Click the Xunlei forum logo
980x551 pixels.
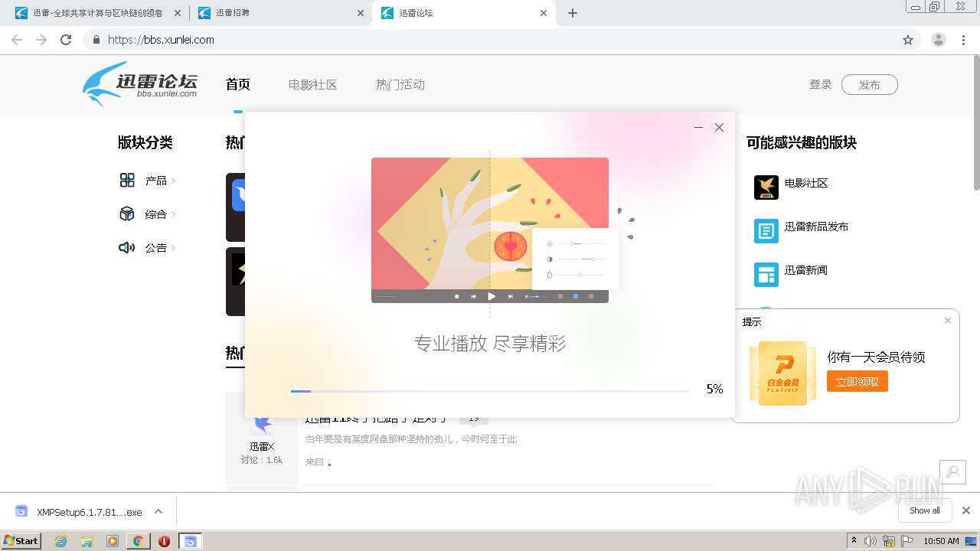[x=140, y=84]
